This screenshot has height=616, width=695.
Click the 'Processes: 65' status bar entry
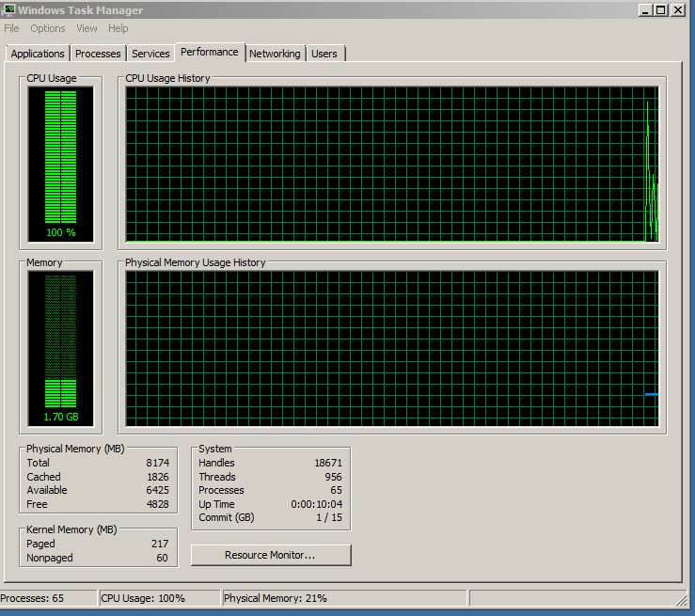click(48, 598)
